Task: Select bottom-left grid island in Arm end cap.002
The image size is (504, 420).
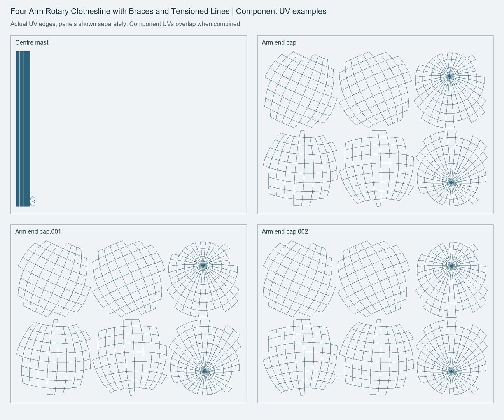Action: 301,357
